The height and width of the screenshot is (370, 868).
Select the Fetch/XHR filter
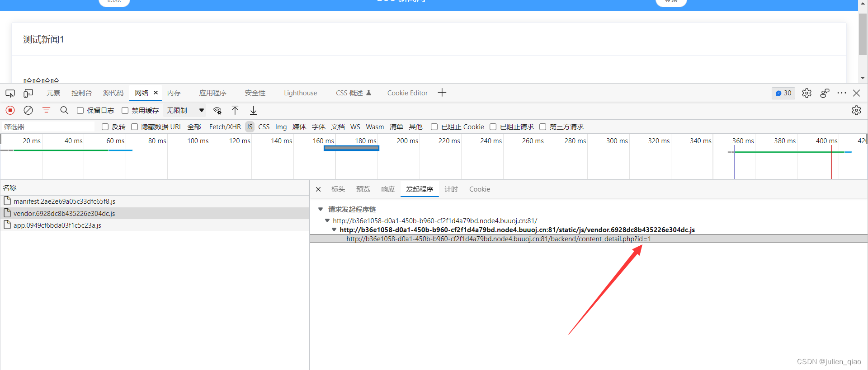(225, 127)
